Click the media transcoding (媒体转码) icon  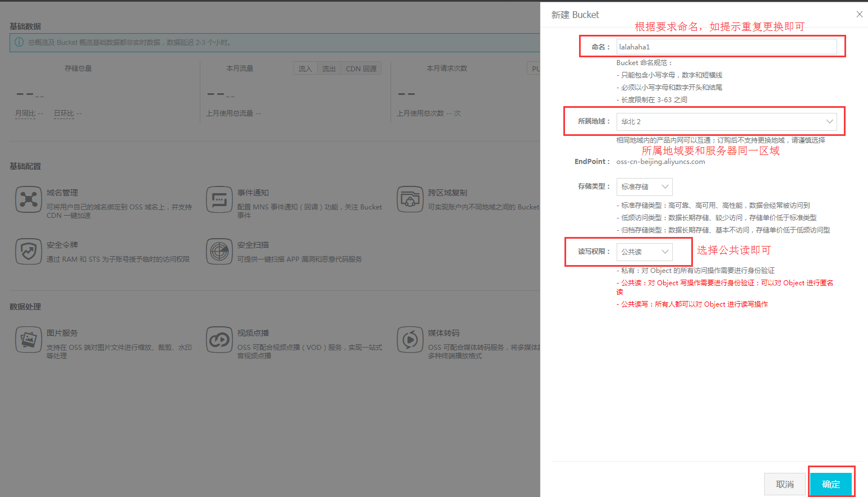[410, 340]
